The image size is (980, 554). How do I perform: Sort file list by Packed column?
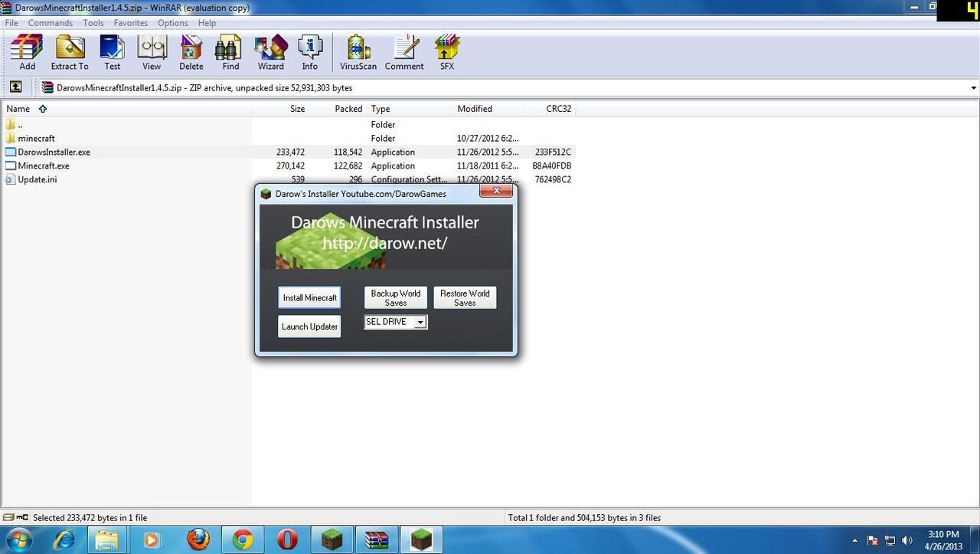coord(338,109)
